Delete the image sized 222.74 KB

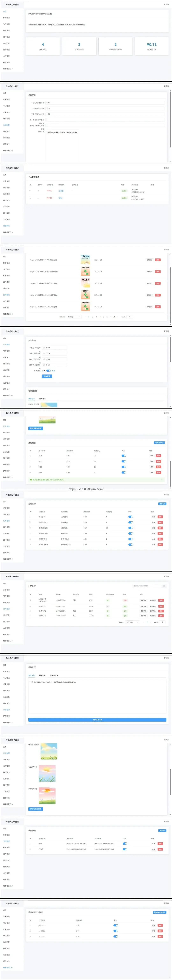click(x=158, y=260)
